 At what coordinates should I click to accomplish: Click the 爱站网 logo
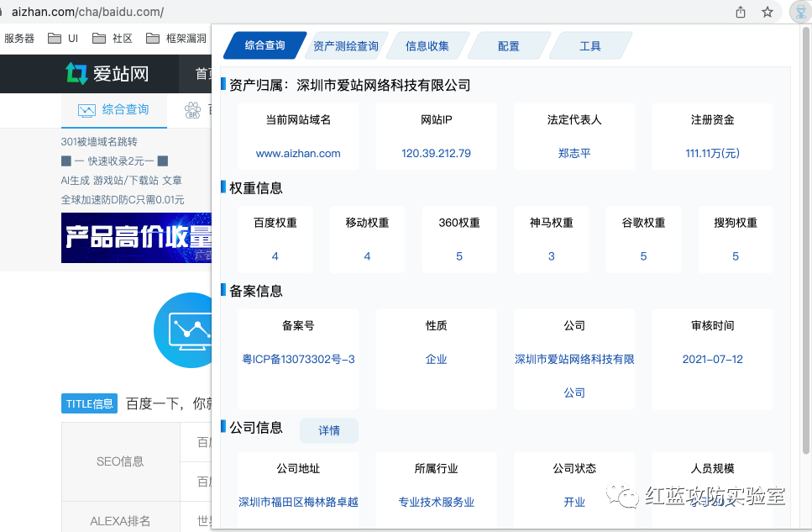tap(107, 74)
